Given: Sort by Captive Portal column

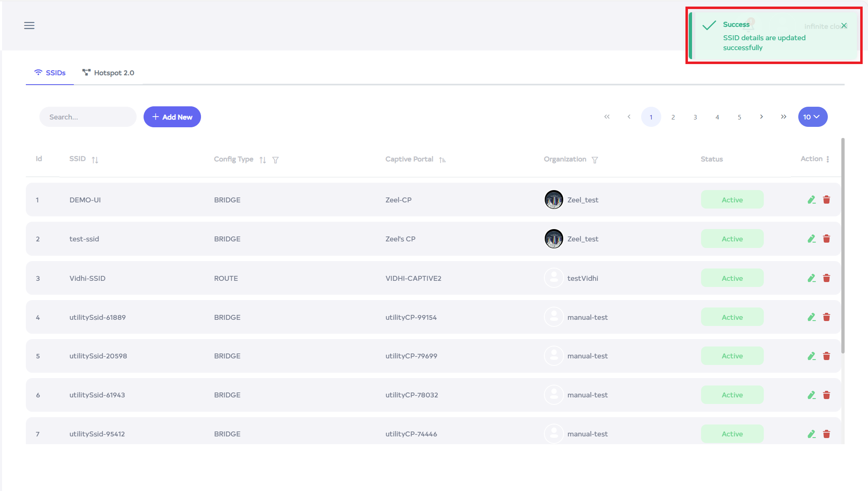Looking at the screenshot, I should [x=442, y=160].
